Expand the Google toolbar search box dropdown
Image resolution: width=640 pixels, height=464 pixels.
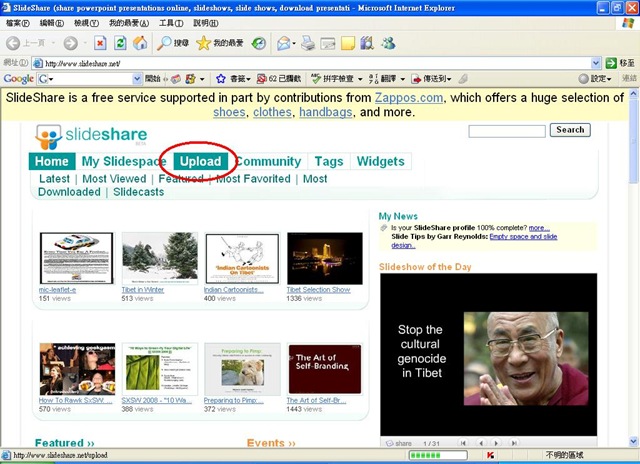(x=137, y=79)
